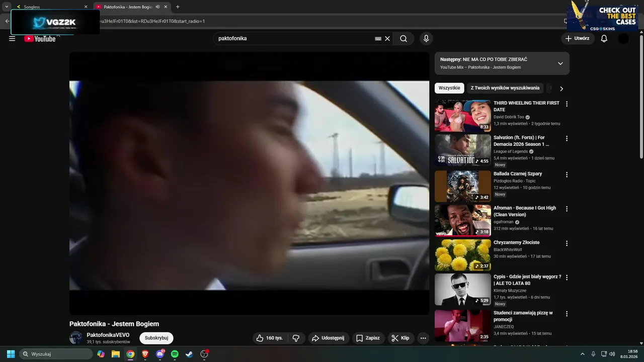Clear the search box with the X
The height and width of the screenshot is (362, 644).
click(x=387, y=38)
